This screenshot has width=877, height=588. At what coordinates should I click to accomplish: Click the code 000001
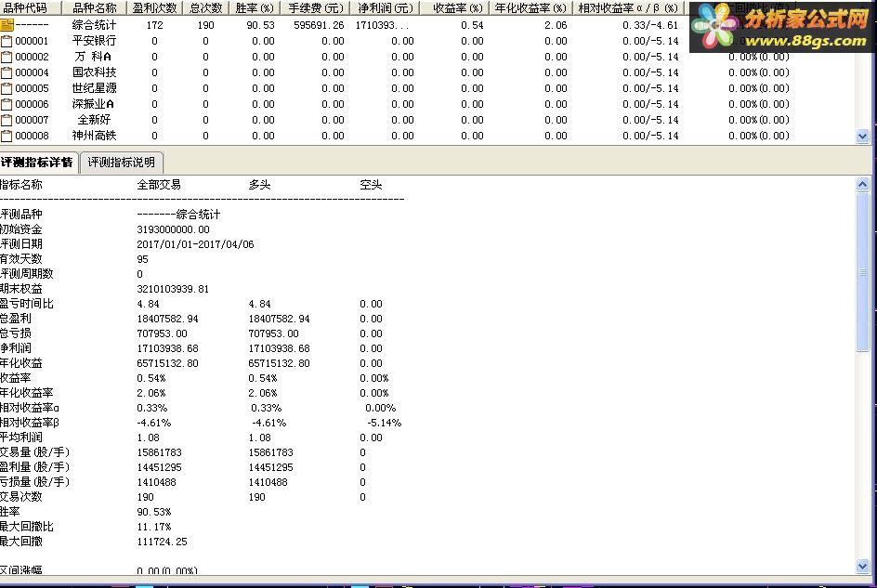point(32,42)
